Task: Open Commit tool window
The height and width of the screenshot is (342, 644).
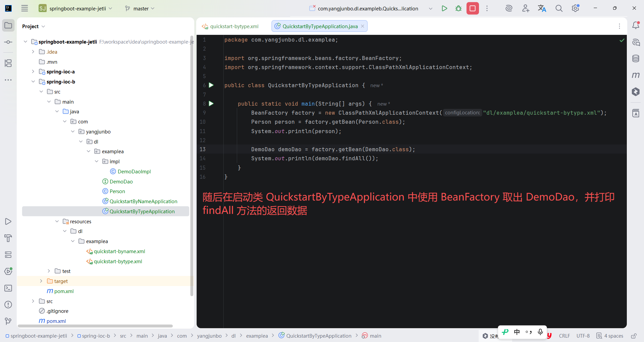Action: [x=8, y=42]
